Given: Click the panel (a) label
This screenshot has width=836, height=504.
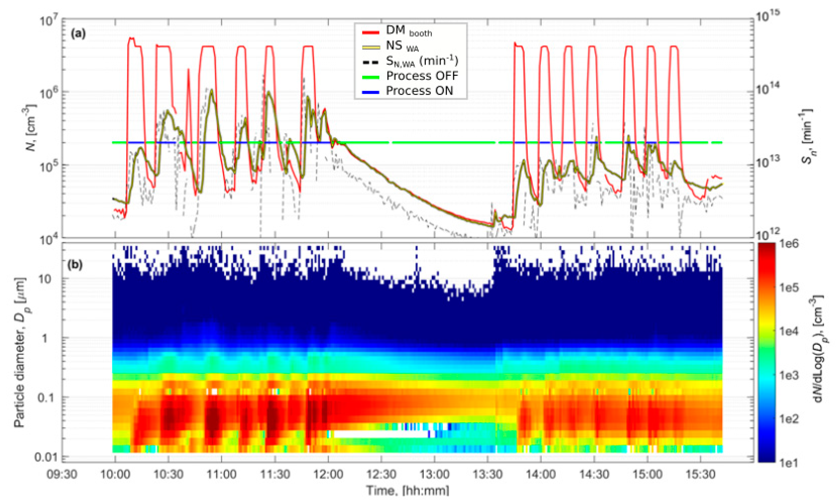Looking at the screenshot, I should 78,34.
